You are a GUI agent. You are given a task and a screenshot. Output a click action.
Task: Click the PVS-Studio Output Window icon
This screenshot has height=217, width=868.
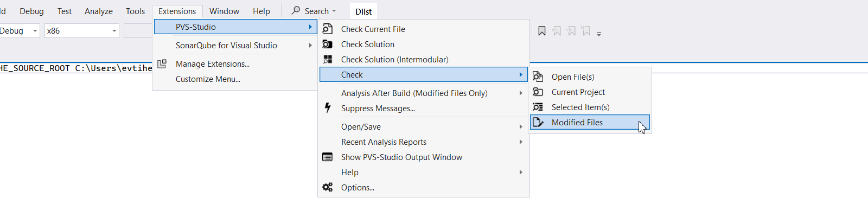328,157
